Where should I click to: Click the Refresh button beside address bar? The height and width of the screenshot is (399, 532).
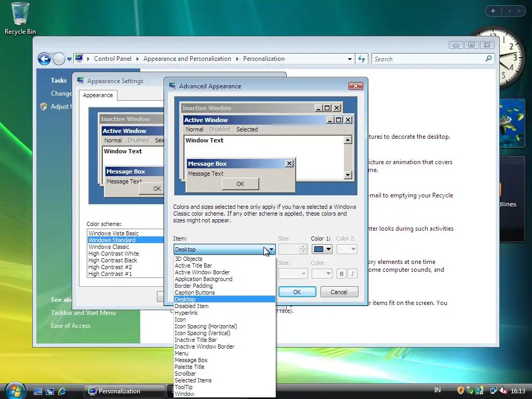[362, 59]
